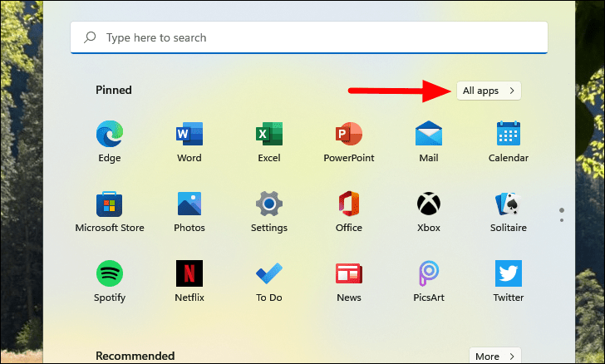Open Settings
The height and width of the screenshot is (364, 605).
[x=269, y=212]
